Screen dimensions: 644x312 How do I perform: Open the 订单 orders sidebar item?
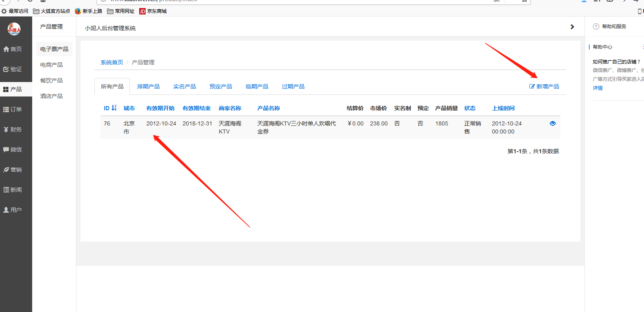(13, 109)
